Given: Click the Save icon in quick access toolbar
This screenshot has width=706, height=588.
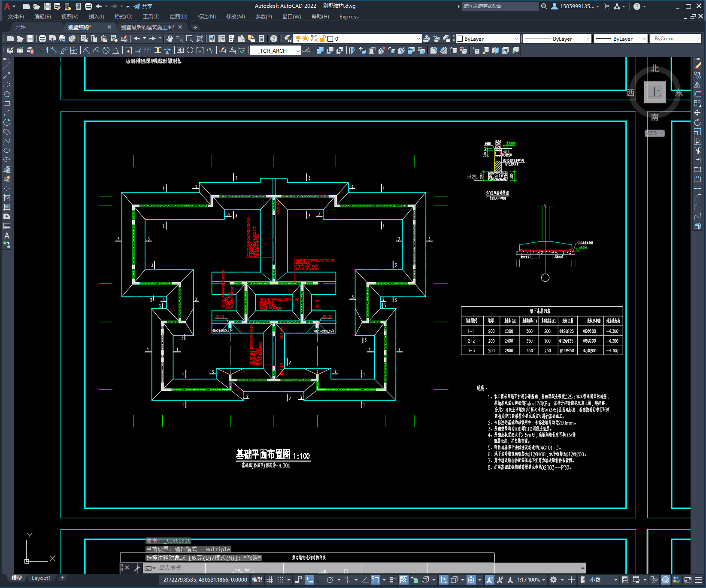Looking at the screenshot, I should pos(47,6).
